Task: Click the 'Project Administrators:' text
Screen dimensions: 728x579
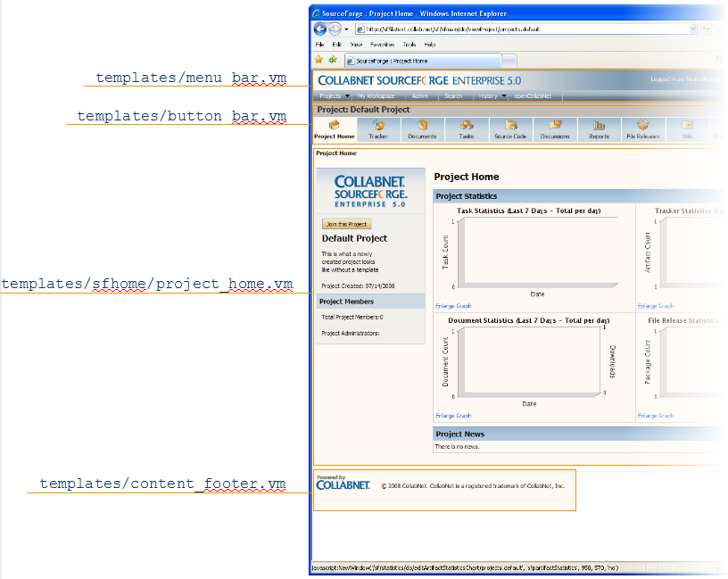Action: pos(351,333)
